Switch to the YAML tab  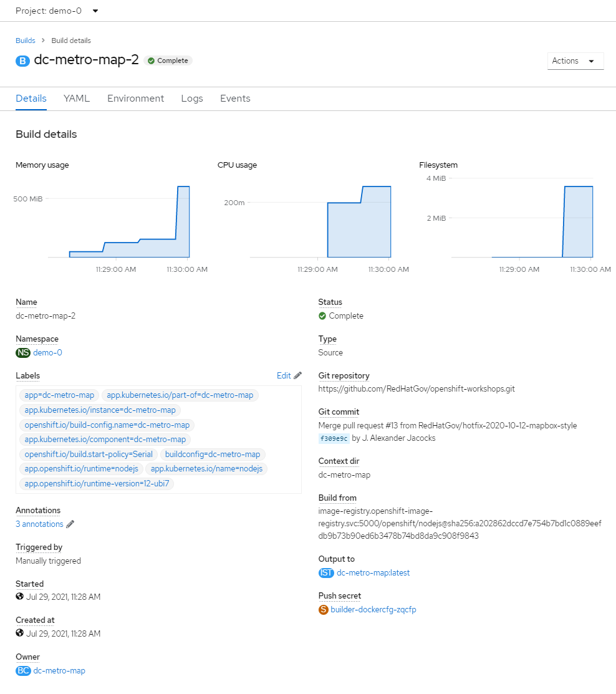pos(77,99)
